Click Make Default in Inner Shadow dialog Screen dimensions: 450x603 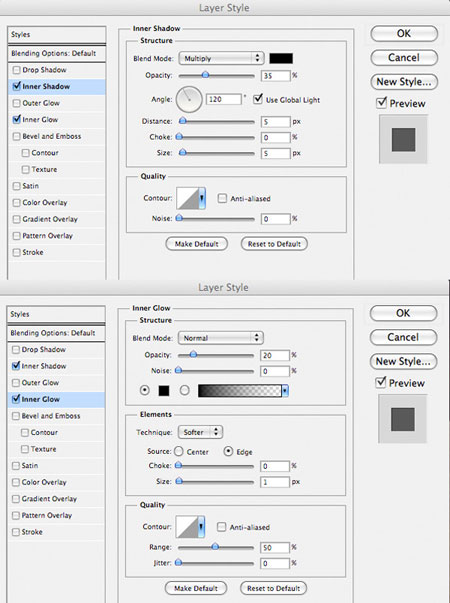[x=197, y=244]
